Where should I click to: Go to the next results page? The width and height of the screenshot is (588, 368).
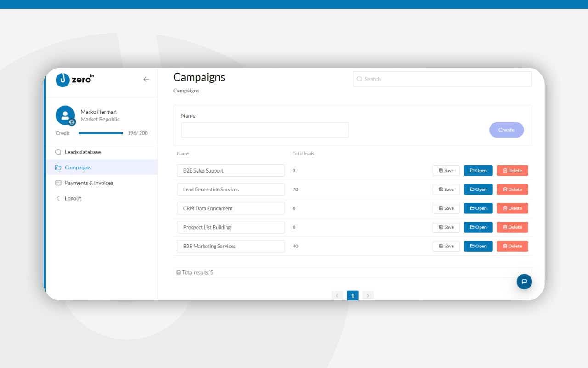(x=368, y=296)
